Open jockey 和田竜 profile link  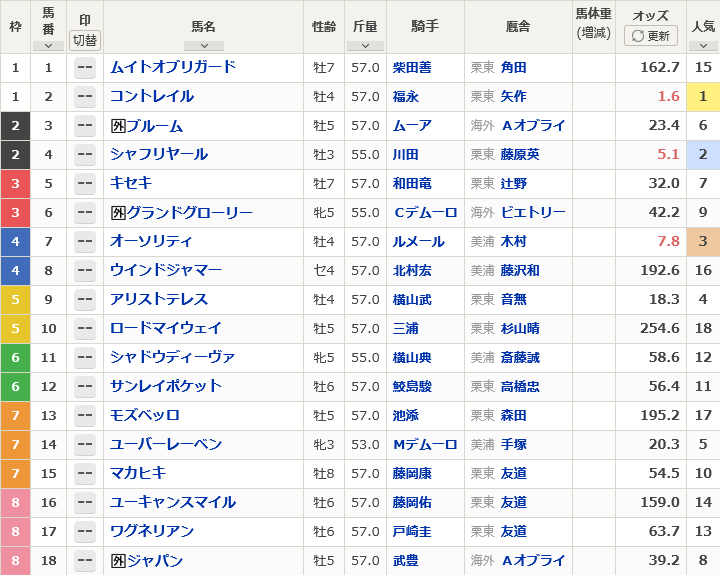point(412,183)
